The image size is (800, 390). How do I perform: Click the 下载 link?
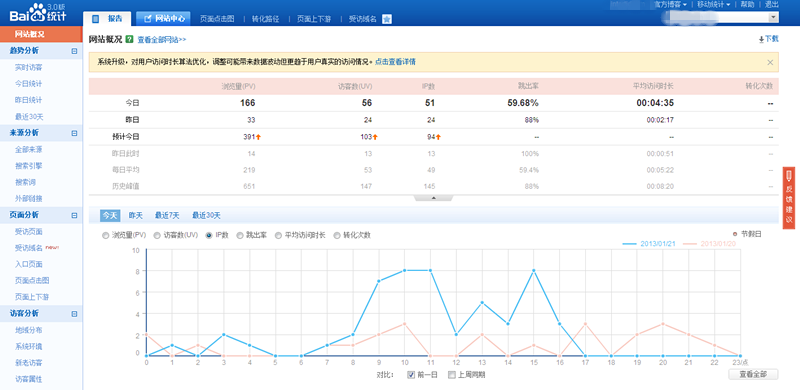pos(772,39)
